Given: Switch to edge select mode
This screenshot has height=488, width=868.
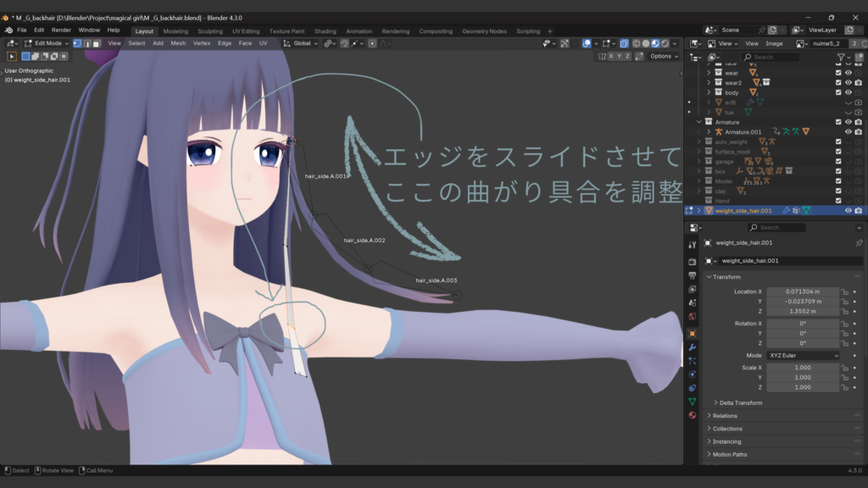Looking at the screenshot, I should coord(89,42).
